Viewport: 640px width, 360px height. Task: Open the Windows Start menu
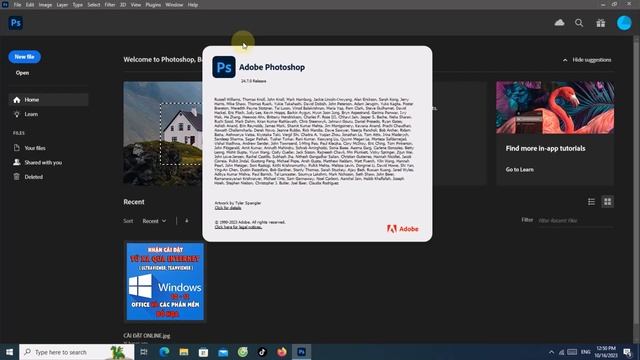pos(9,352)
